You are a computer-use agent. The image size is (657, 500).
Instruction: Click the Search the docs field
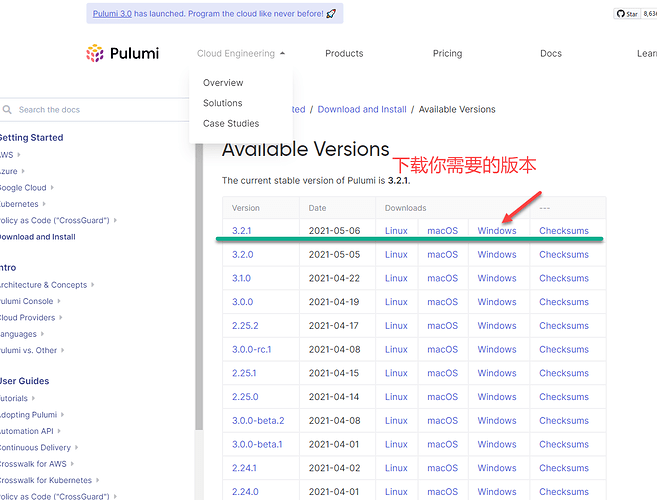coord(95,110)
